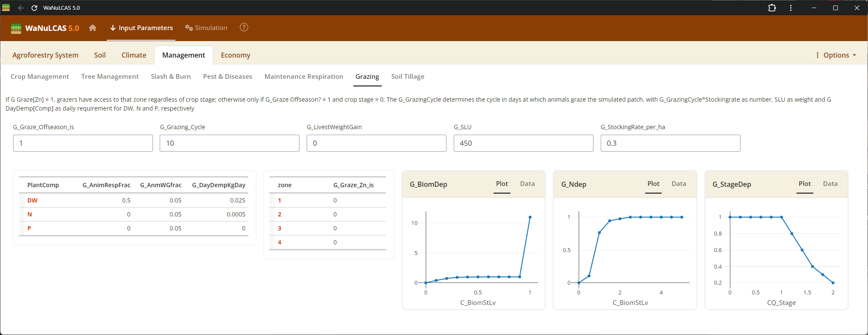Viewport: 868px width, 335px height.
Task: Click the G_StockingRate_per_ha input field
Action: [670, 143]
